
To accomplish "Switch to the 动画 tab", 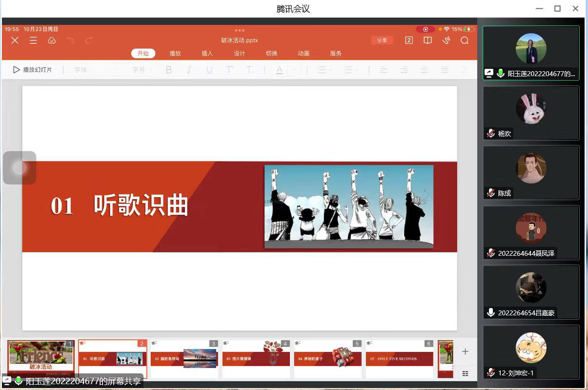I will click(304, 54).
